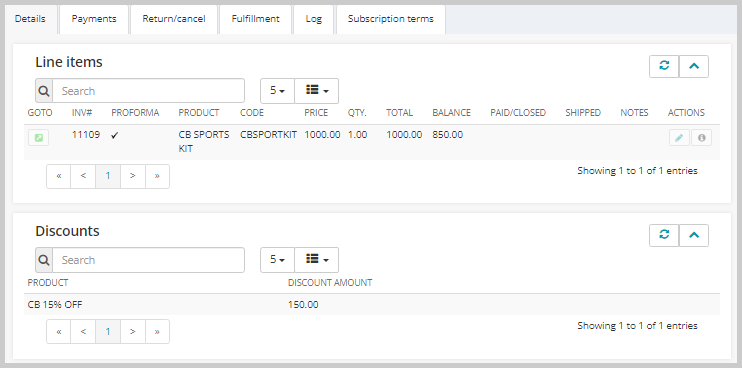Switch to the Payments tab
This screenshot has height=368, width=742.
pos(94,19)
